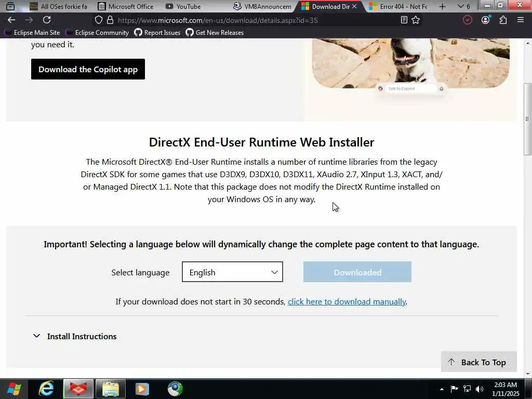The image size is (532, 399).
Task: Click the DirectX End-User Runtime Web Installer heading
Action: point(262,142)
